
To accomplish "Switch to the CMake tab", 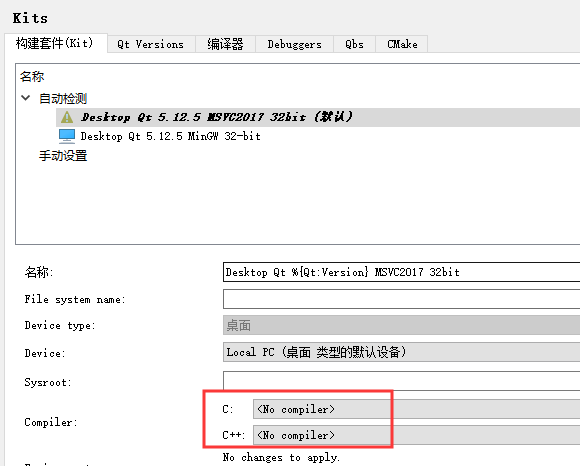I will coord(402,44).
